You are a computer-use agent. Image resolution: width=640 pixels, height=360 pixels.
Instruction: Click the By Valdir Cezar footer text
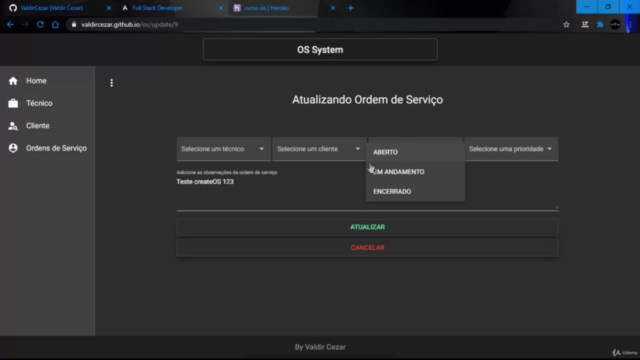320,347
